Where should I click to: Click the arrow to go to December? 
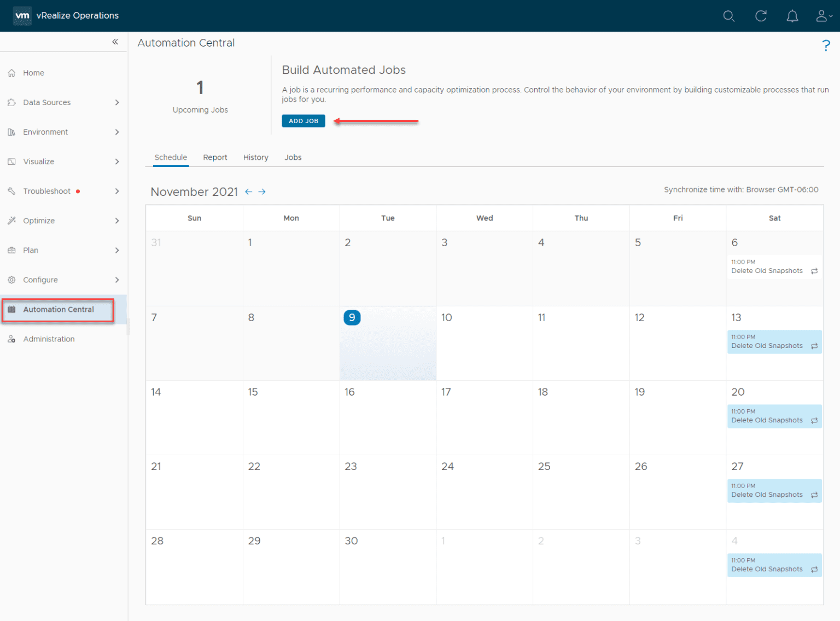click(x=261, y=191)
